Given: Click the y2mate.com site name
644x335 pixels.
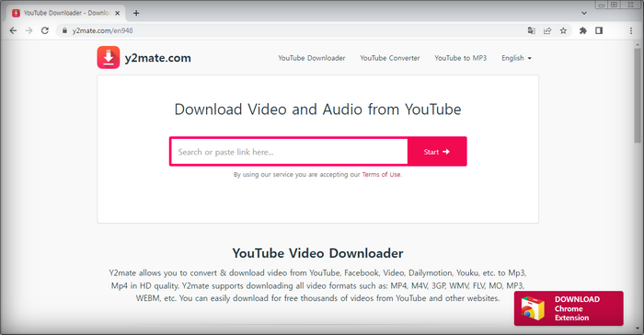Looking at the screenshot, I should click(x=157, y=58).
